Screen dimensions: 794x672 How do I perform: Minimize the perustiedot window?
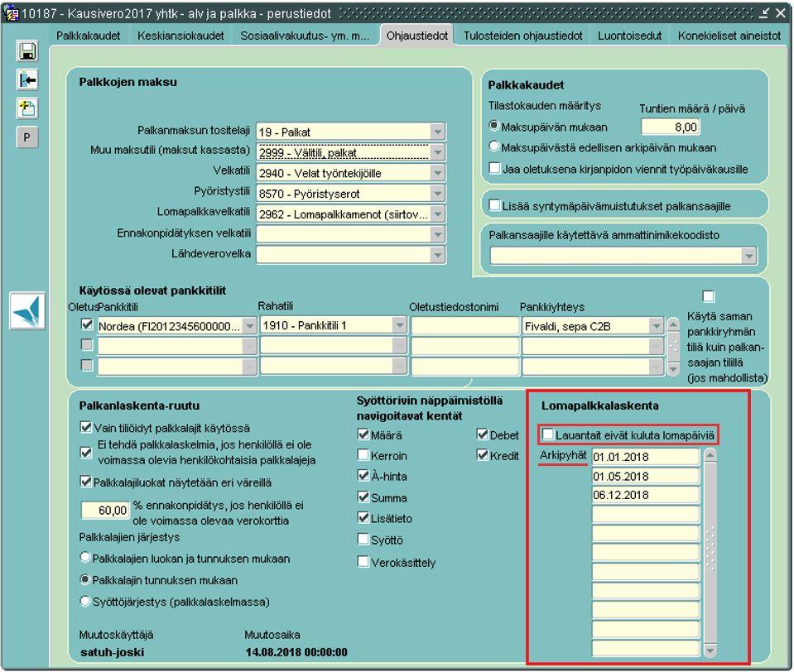764,13
